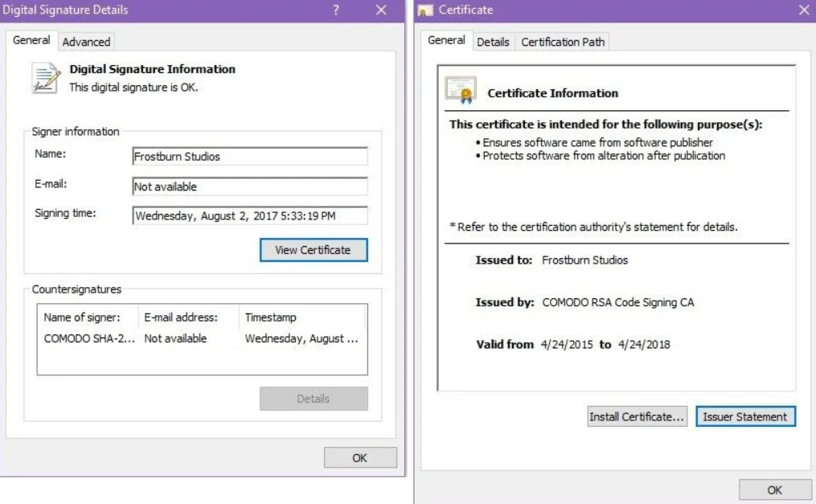Click 'This digital signature is OK.' text
Image resolution: width=816 pixels, height=504 pixels.
click(x=133, y=88)
